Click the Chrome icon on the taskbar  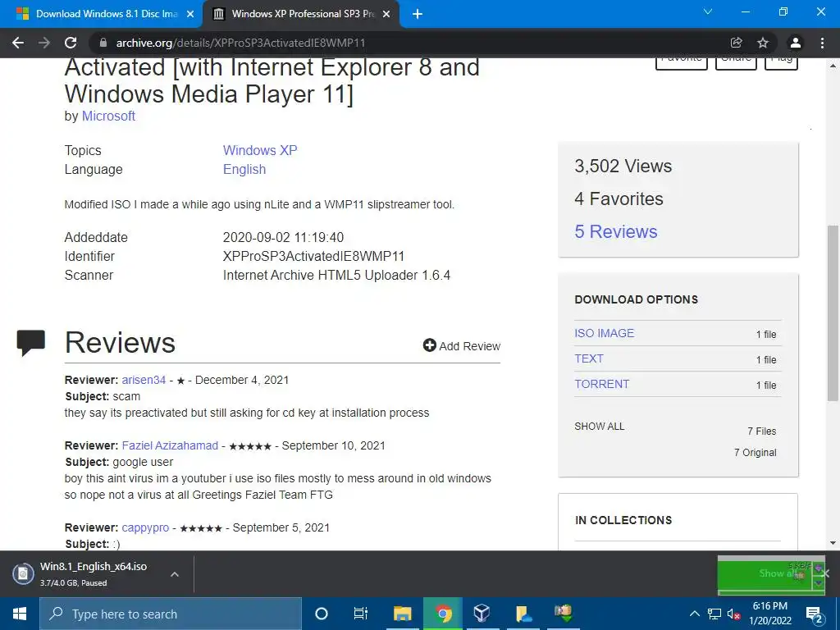443,614
